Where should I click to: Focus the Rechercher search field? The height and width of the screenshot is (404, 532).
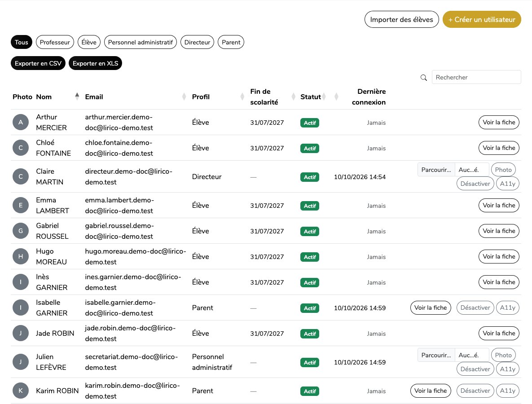[x=476, y=77]
